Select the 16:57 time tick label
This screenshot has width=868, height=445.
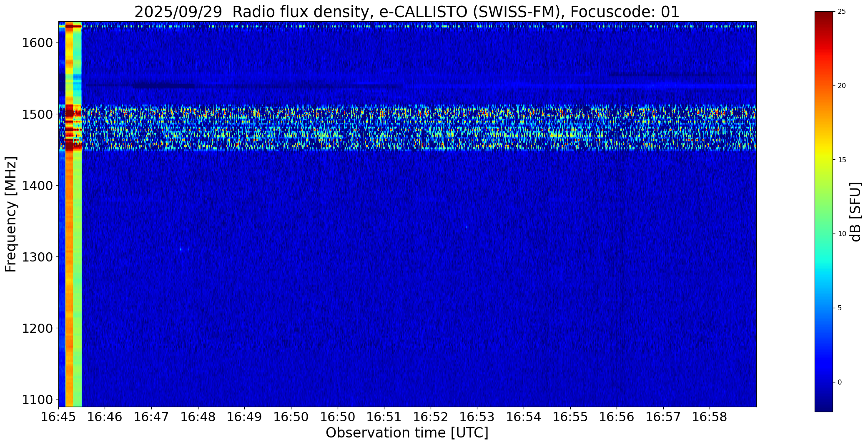663,417
